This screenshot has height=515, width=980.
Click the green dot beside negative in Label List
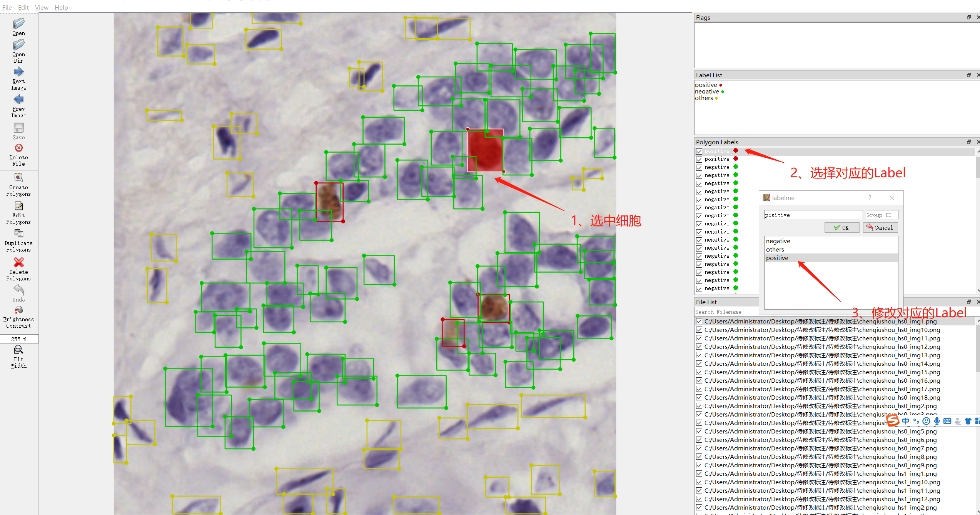coord(723,92)
